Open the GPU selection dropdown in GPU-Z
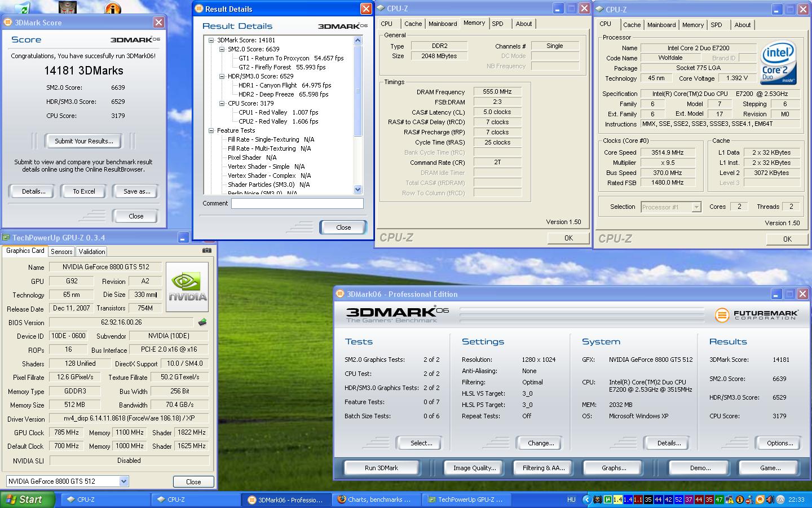812x508 pixels. click(123, 481)
